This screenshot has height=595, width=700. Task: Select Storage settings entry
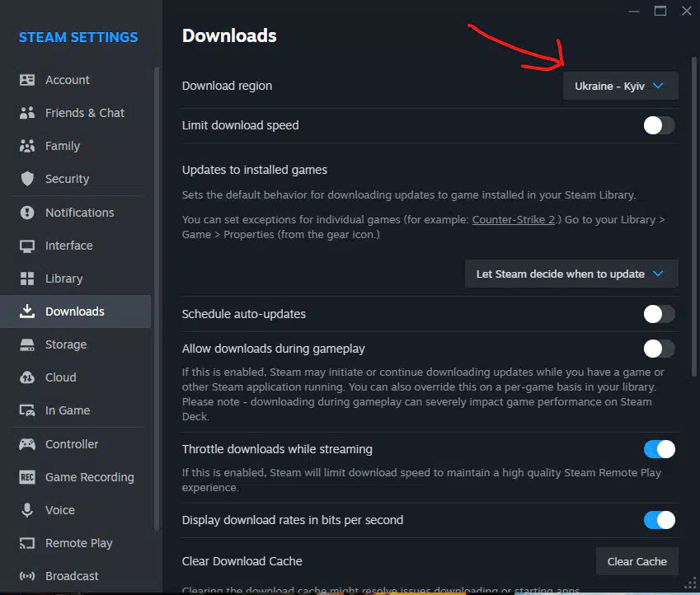[x=76, y=344]
